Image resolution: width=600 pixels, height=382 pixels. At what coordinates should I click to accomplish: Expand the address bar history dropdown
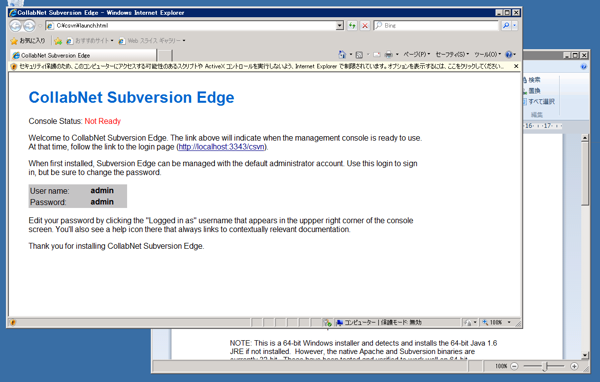339,26
